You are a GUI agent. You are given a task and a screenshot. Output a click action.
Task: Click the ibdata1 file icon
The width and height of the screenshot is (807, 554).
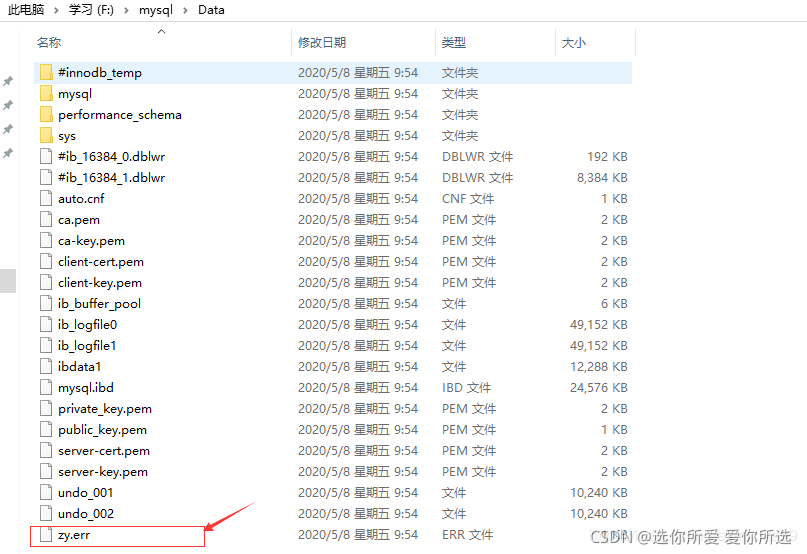(x=46, y=367)
